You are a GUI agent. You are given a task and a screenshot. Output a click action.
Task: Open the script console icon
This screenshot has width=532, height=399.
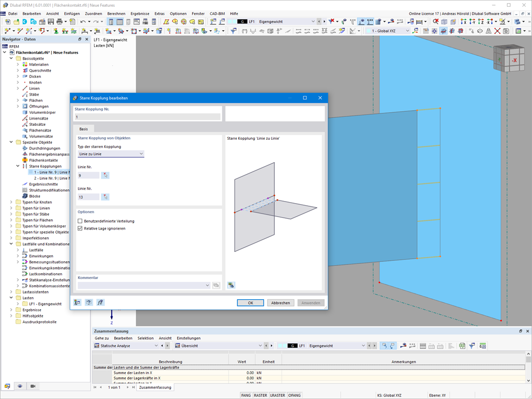click(x=137, y=22)
